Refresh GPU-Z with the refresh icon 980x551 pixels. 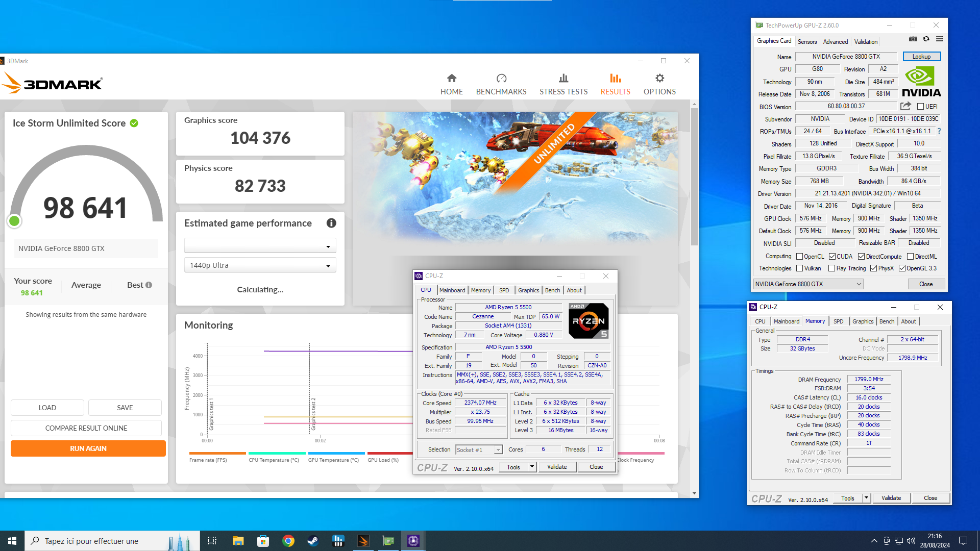tap(926, 39)
